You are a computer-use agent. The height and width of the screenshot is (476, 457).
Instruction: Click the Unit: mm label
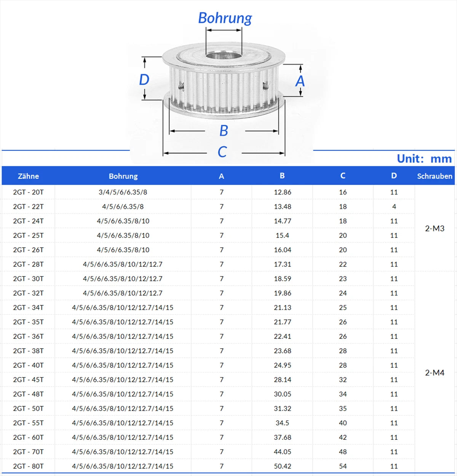point(424,159)
